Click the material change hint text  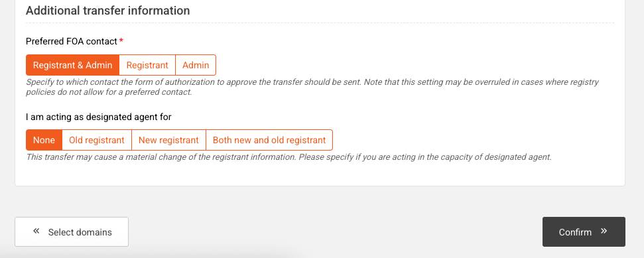(289, 157)
